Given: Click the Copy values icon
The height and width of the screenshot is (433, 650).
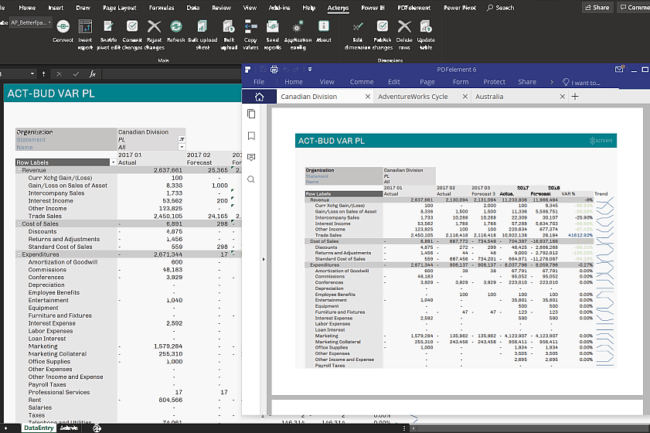Looking at the screenshot, I should pyautogui.click(x=250, y=27).
